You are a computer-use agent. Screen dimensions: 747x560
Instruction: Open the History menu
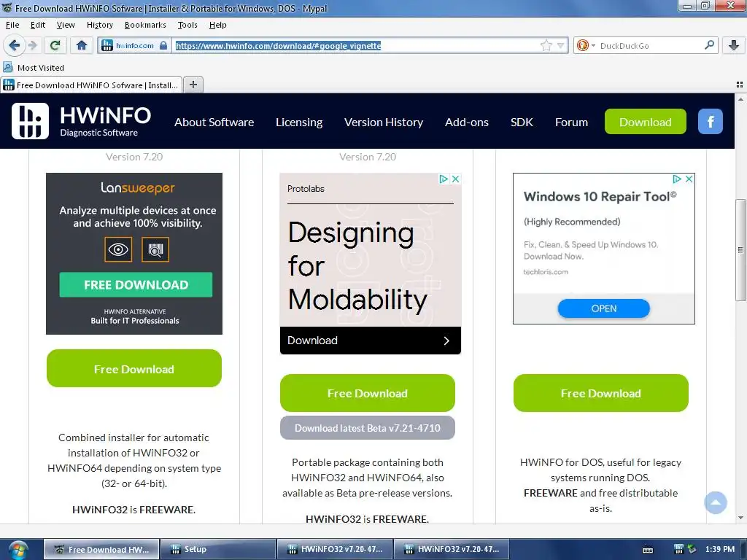point(99,25)
